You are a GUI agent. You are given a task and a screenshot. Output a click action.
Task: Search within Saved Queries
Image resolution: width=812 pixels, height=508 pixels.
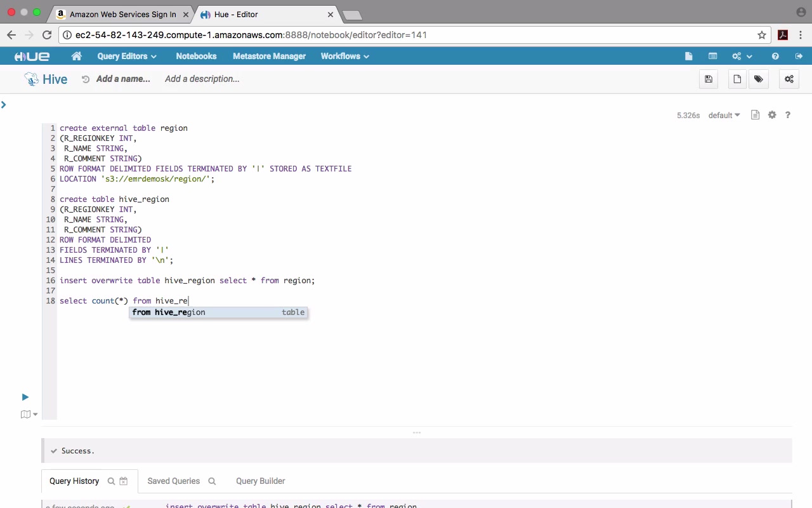[x=212, y=481]
